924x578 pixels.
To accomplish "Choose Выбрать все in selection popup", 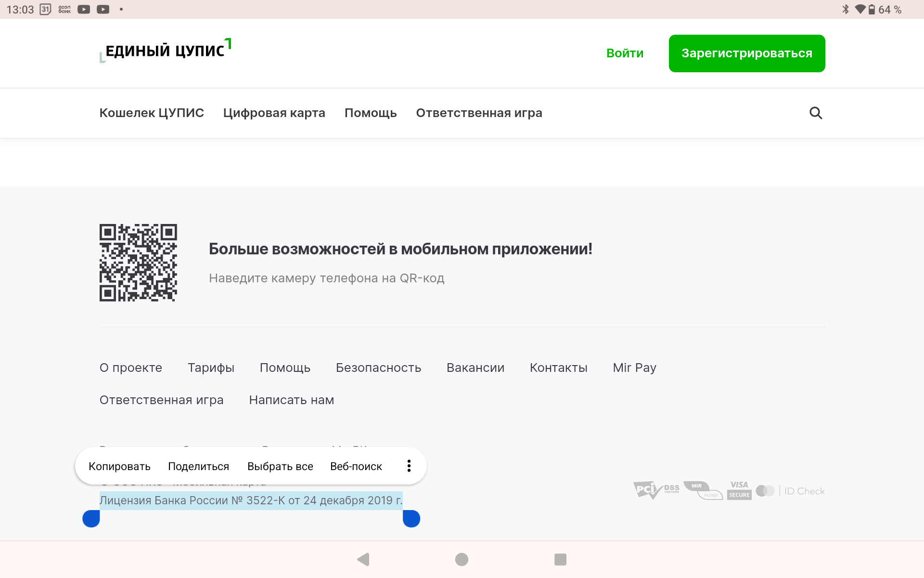I will [280, 466].
